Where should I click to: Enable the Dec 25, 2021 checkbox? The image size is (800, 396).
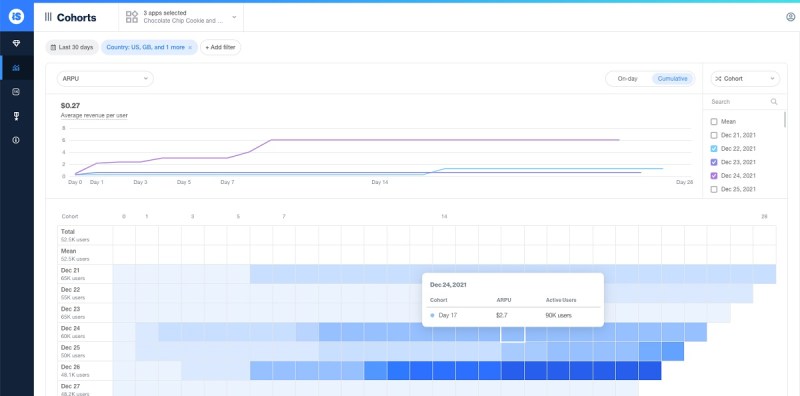[714, 189]
